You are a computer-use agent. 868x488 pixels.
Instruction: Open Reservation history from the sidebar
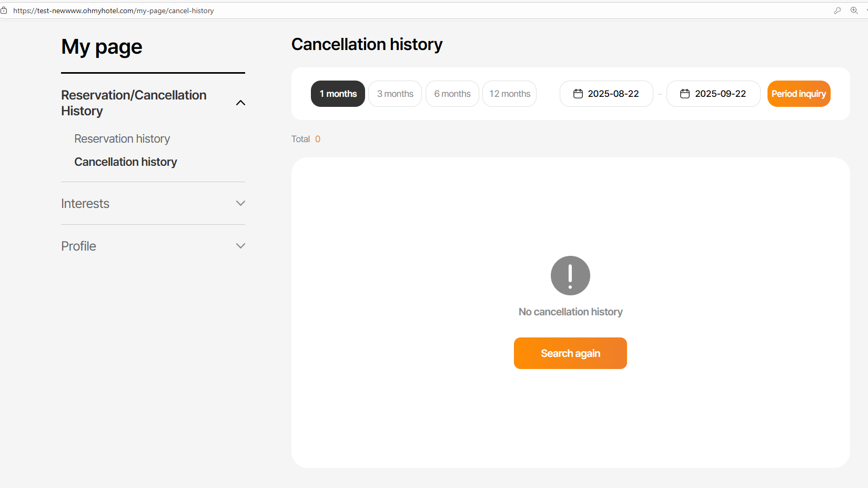122,139
